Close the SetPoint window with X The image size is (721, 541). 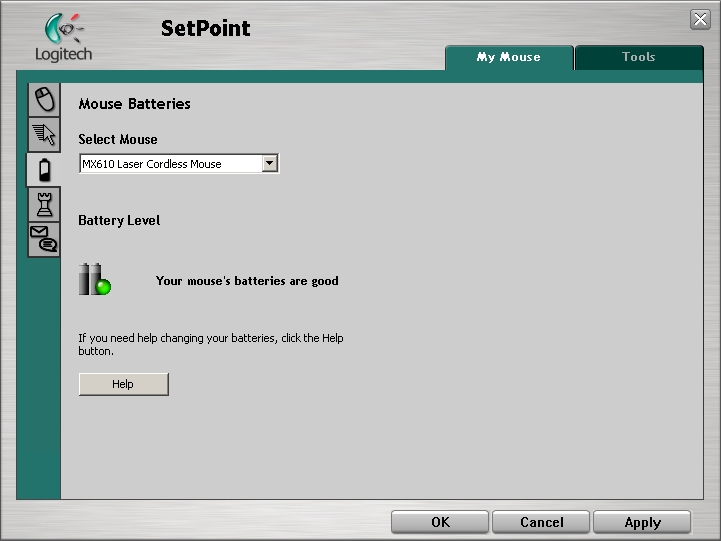pyautogui.click(x=700, y=20)
